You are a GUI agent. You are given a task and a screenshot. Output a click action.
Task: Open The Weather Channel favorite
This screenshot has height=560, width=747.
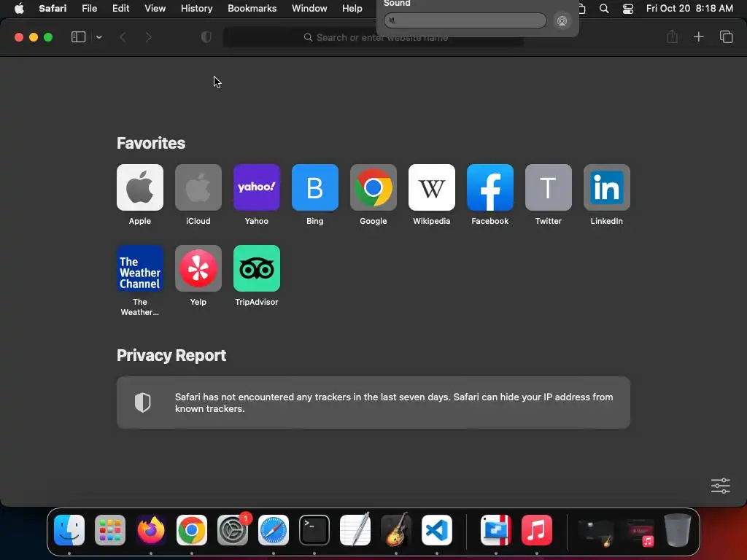(139, 268)
